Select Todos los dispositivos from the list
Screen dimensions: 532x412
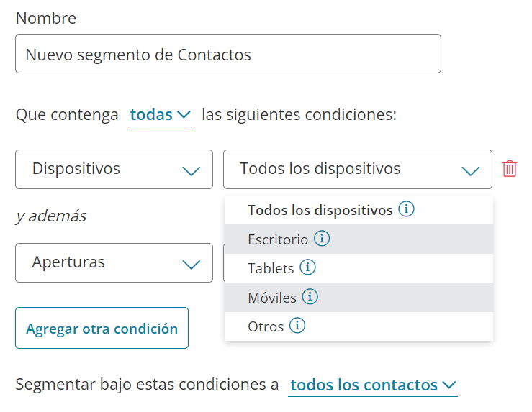tap(320, 210)
